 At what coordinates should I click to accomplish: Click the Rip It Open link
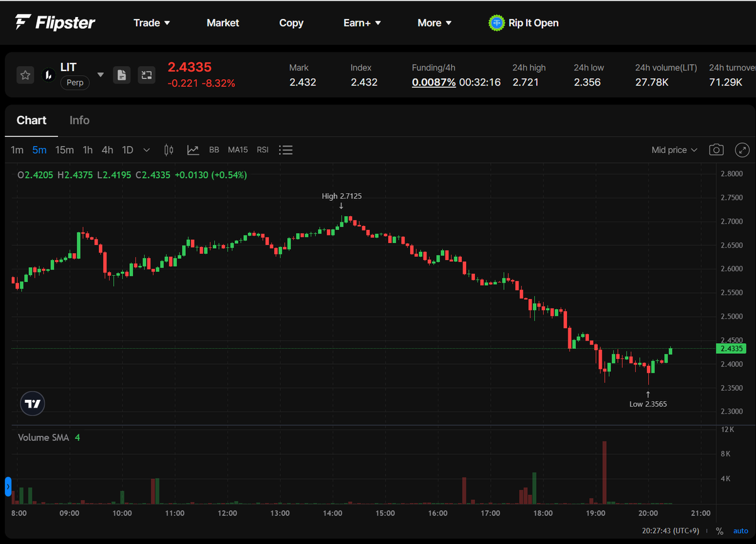pos(534,23)
